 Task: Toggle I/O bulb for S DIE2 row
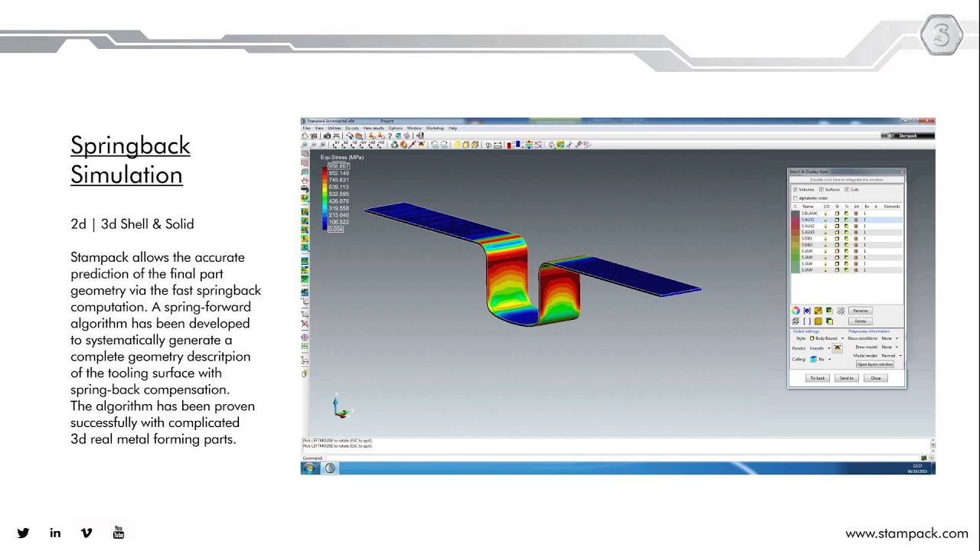click(825, 245)
